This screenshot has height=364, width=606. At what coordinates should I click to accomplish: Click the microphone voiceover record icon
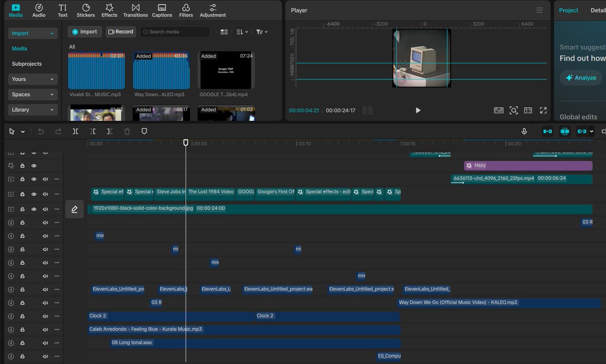(524, 131)
